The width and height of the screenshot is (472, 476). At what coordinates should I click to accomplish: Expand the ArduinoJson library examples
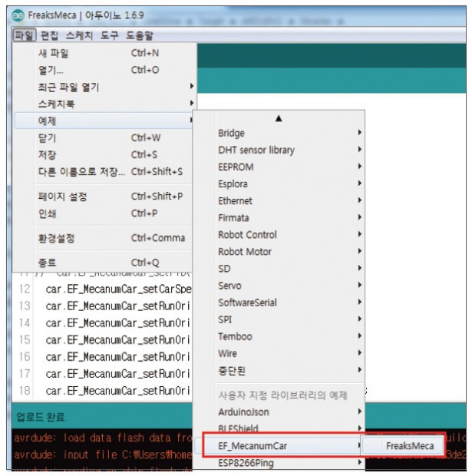coord(246,412)
